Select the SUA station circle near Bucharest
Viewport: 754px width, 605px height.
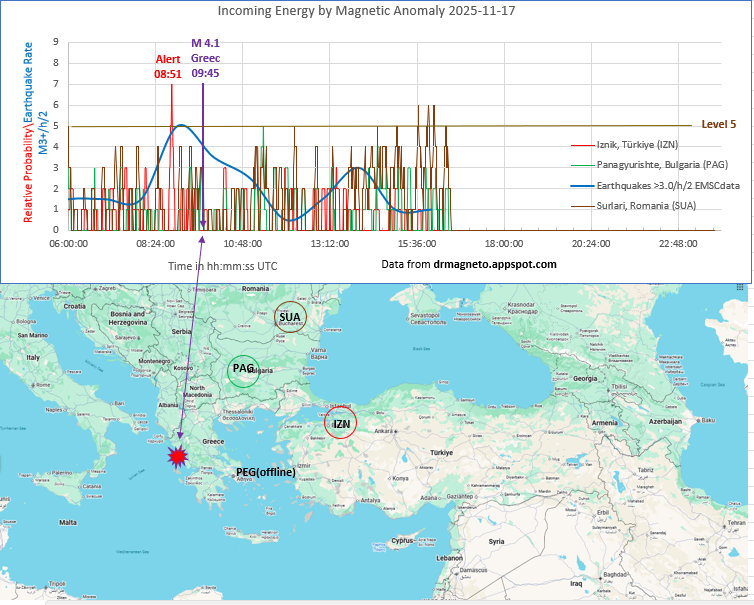[x=291, y=316]
